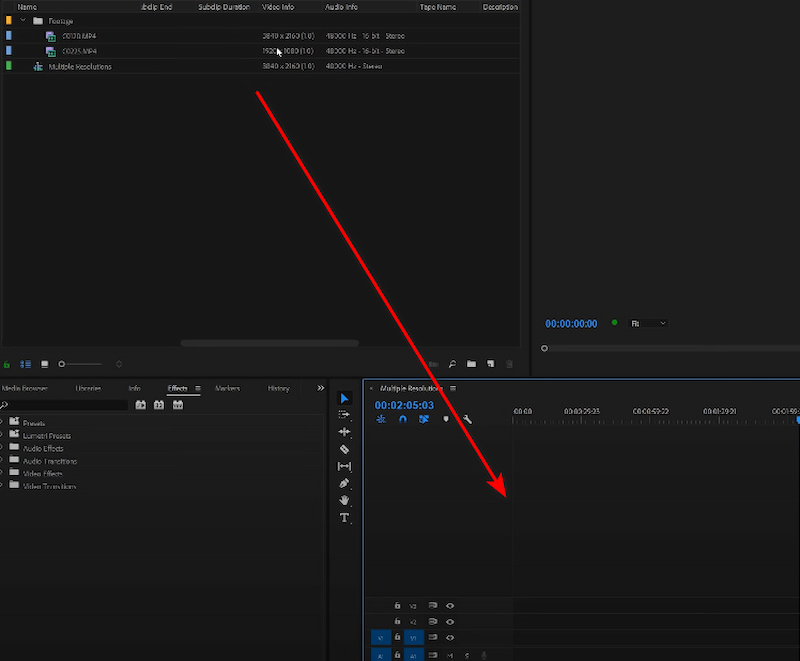Adjust the thumbnail zoom slider

[80, 364]
